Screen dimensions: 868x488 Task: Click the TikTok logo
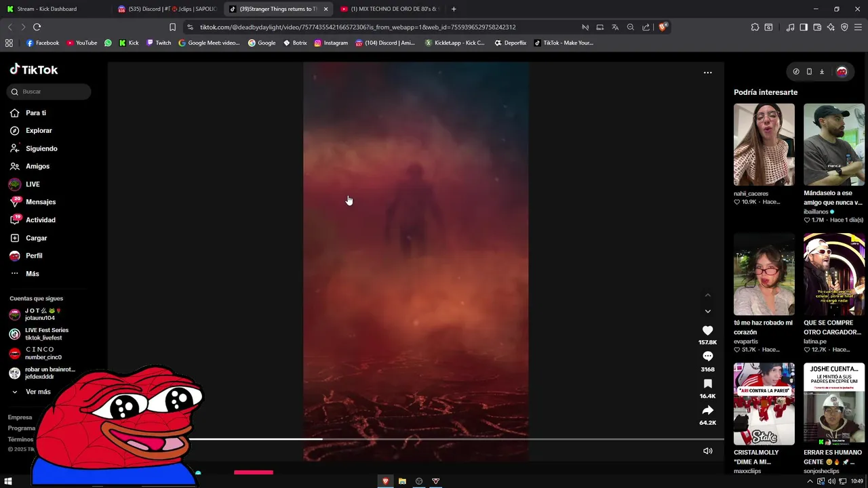coord(34,70)
